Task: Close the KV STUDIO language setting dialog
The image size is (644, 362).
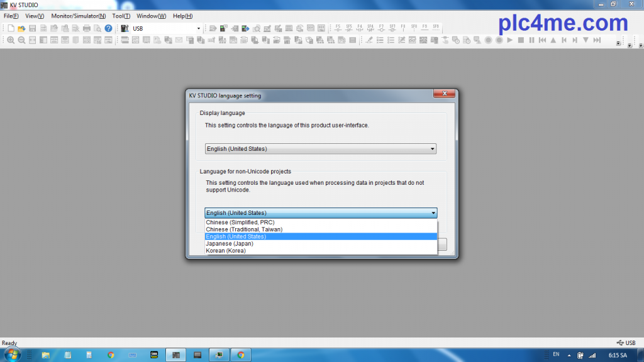Action: (444, 94)
